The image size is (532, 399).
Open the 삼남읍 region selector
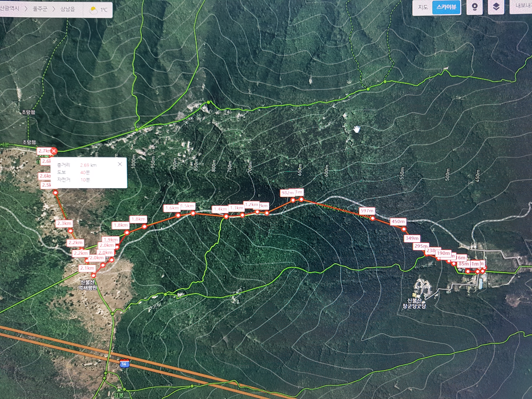coord(68,9)
